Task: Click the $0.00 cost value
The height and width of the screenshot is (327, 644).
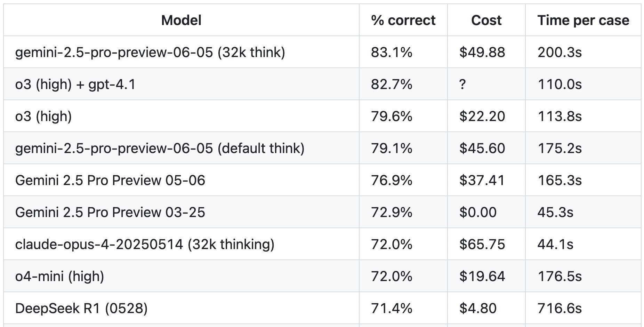Action: coord(478,212)
